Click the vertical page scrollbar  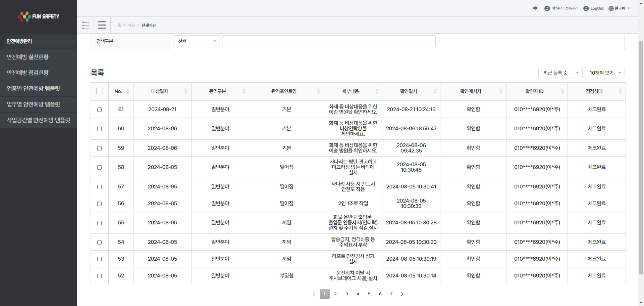[641, 157]
